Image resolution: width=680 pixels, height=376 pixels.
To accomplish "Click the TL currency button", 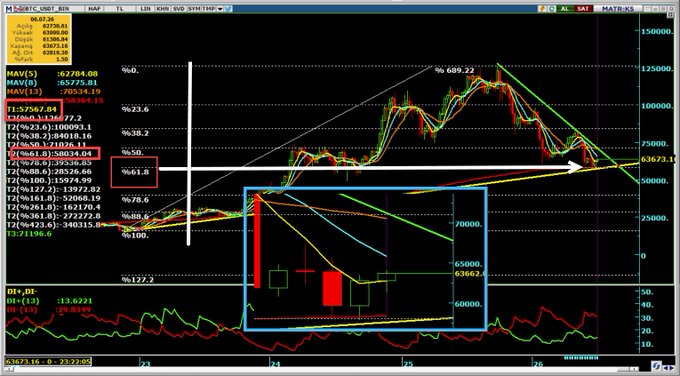I will pos(119,9).
